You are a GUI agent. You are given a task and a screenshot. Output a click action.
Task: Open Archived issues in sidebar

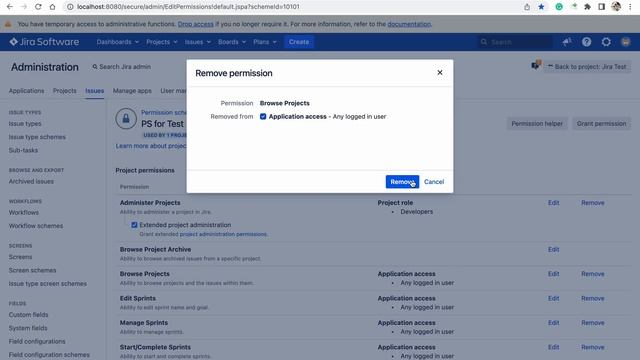coord(31,181)
